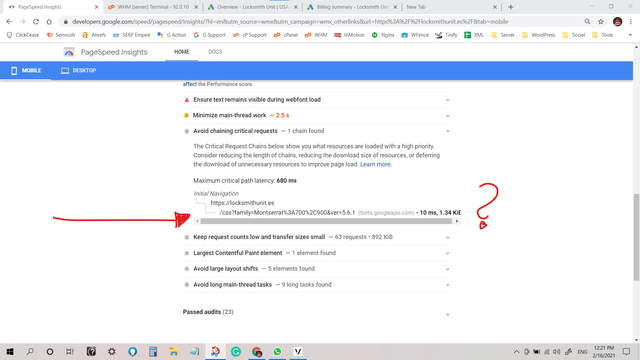This screenshot has width=640, height=360.
Task: Open WFence bookmark
Action: [x=415, y=35]
